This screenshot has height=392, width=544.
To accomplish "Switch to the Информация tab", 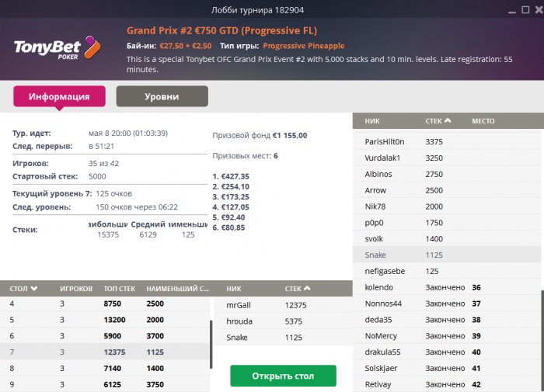I will point(59,97).
